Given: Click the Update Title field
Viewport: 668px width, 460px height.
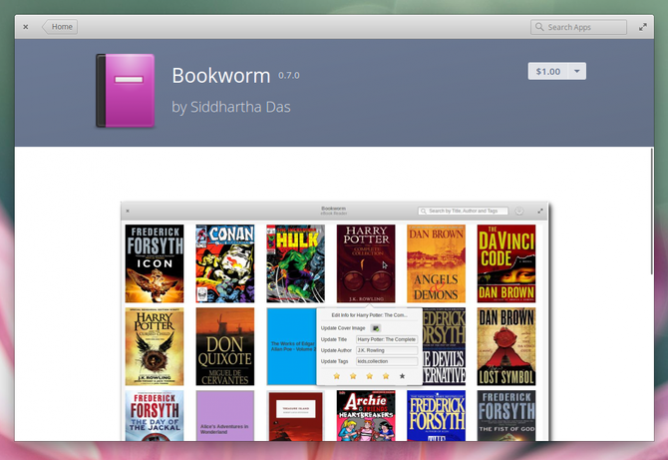Looking at the screenshot, I should click(387, 339).
